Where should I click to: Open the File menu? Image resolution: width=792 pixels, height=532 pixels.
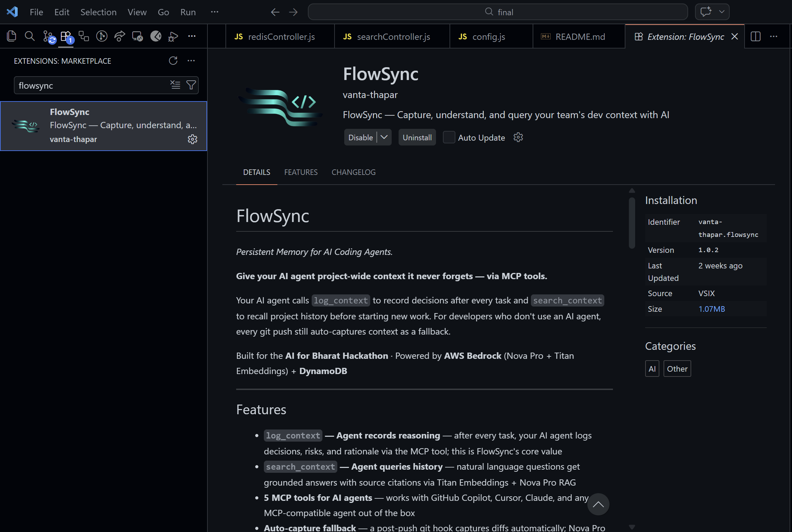[x=36, y=12]
